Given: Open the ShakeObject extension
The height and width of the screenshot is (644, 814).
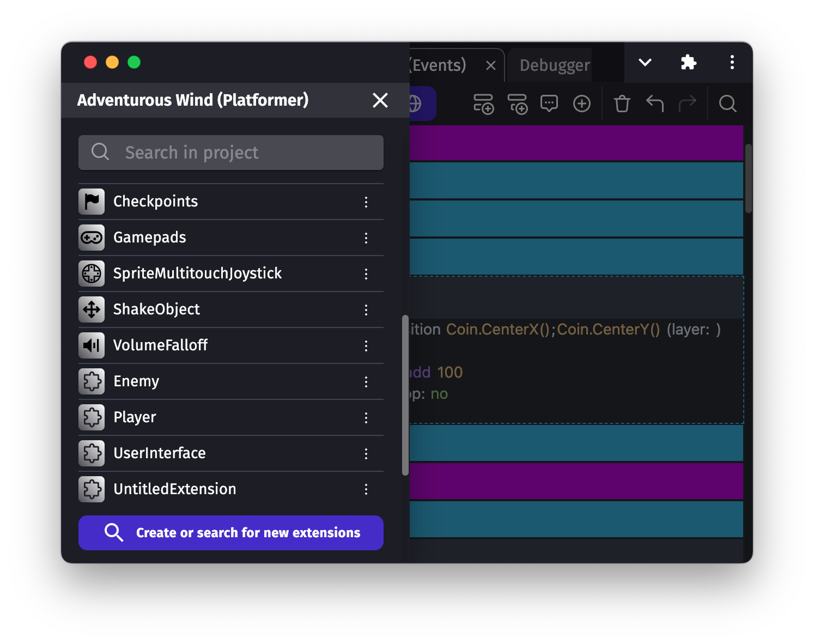Looking at the screenshot, I should (156, 309).
